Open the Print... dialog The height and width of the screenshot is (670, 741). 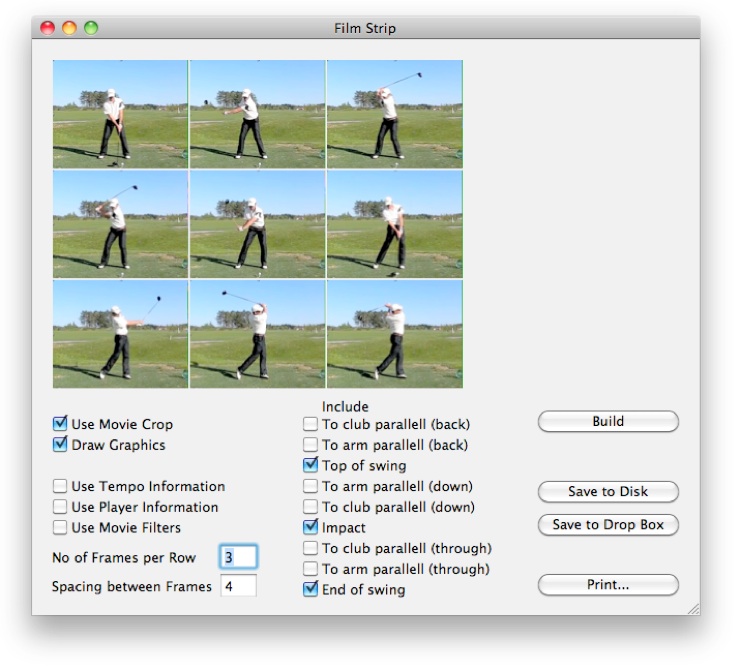608,584
